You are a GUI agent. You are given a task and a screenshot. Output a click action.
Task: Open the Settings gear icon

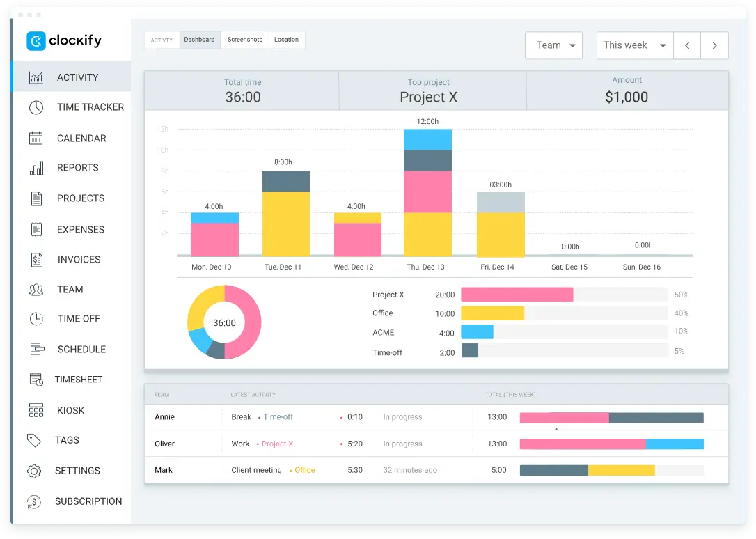click(x=34, y=471)
